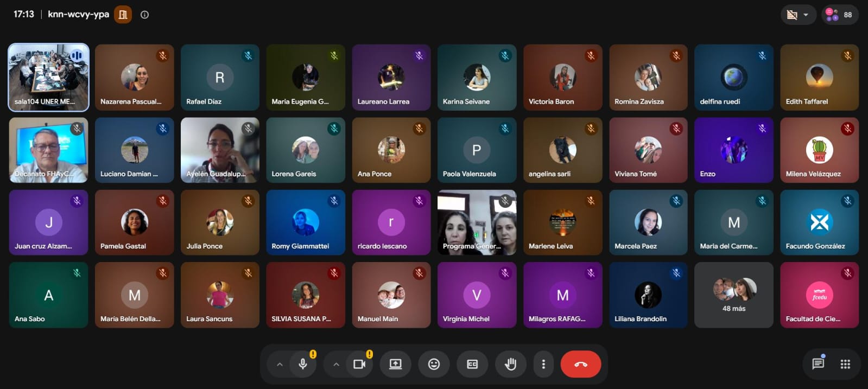868x389 pixels.
Task: Click Milena Velázquez's cactus avatar
Action: coord(819,150)
